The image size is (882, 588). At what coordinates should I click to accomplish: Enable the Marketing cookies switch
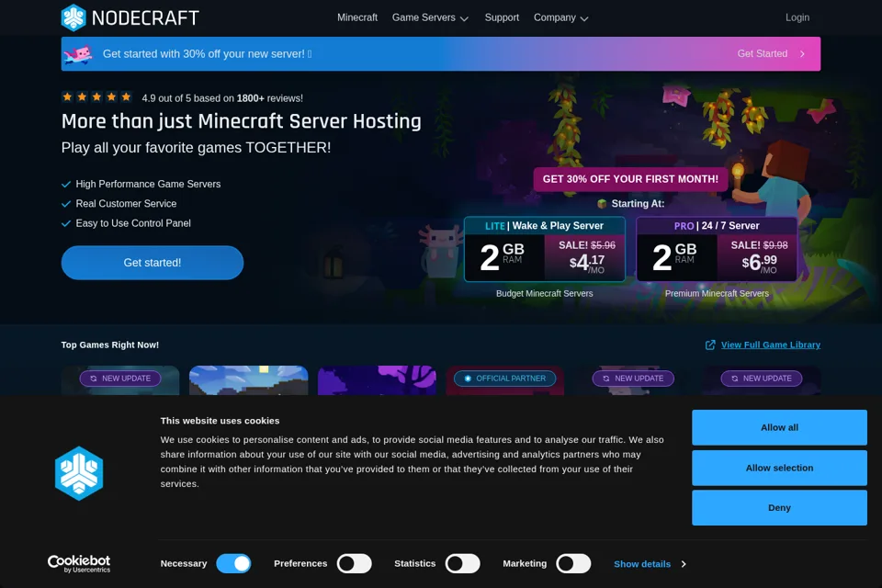pos(573,563)
